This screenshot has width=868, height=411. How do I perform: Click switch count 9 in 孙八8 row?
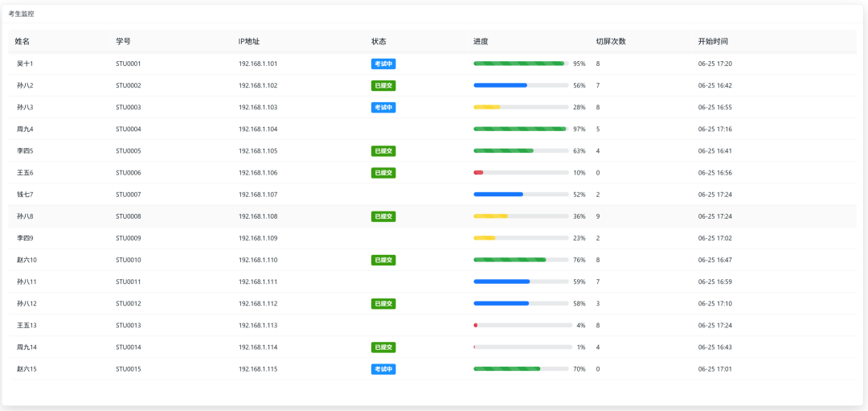click(x=598, y=216)
